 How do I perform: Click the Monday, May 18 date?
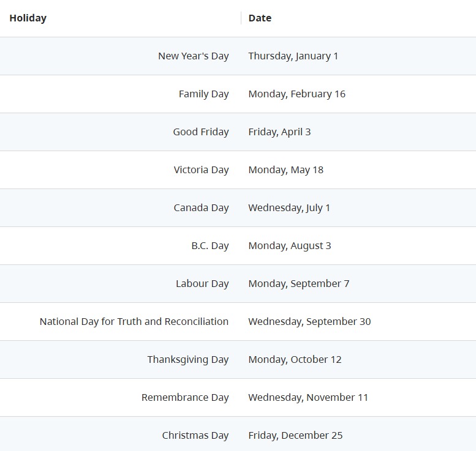click(285, 170)
